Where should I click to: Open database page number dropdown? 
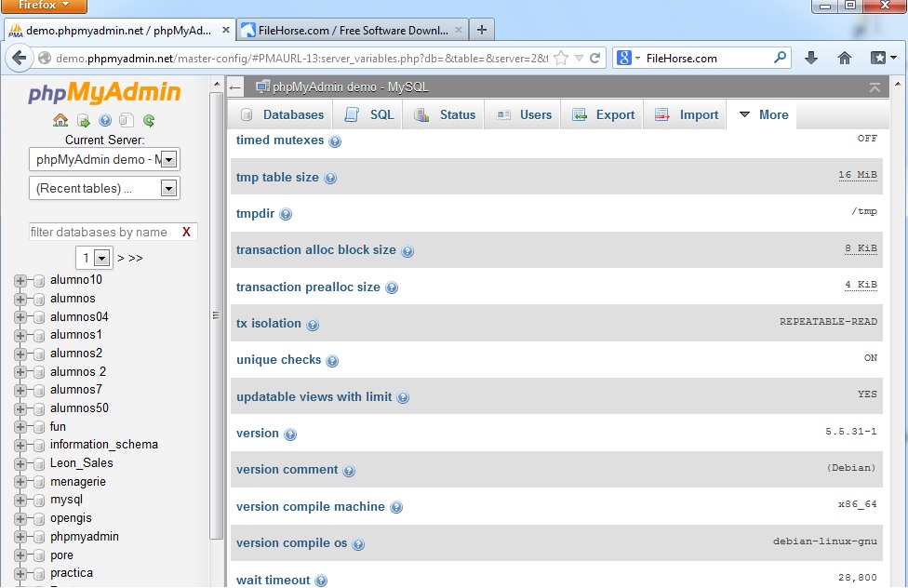point(94,258)
